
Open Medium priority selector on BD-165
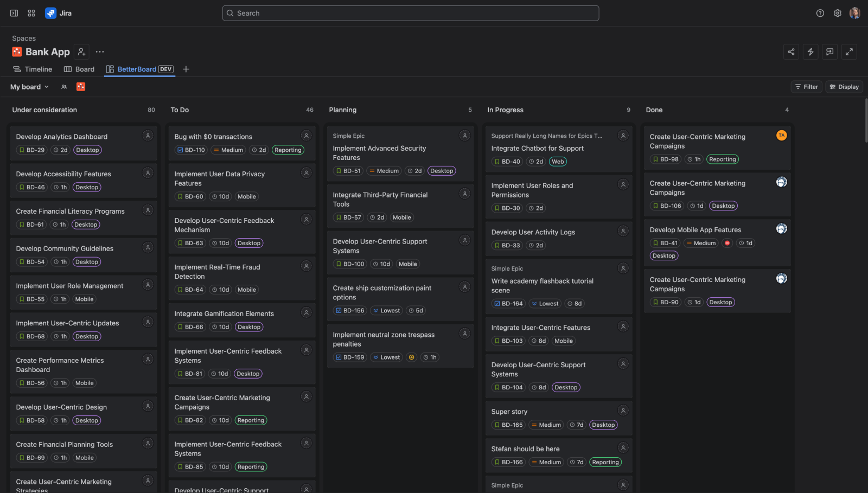click(x=546, y=425)
